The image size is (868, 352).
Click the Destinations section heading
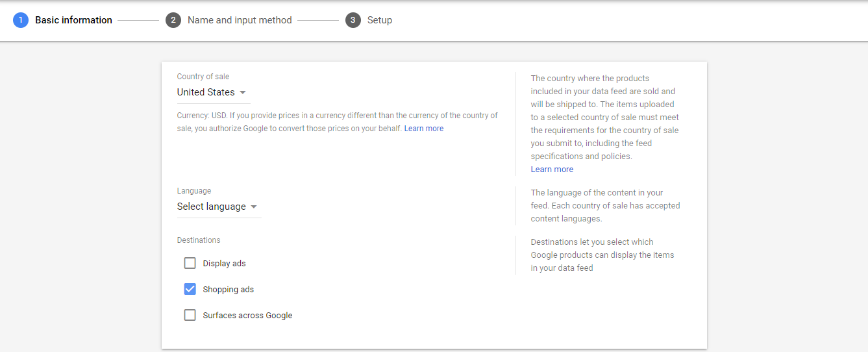pos(199,240)
